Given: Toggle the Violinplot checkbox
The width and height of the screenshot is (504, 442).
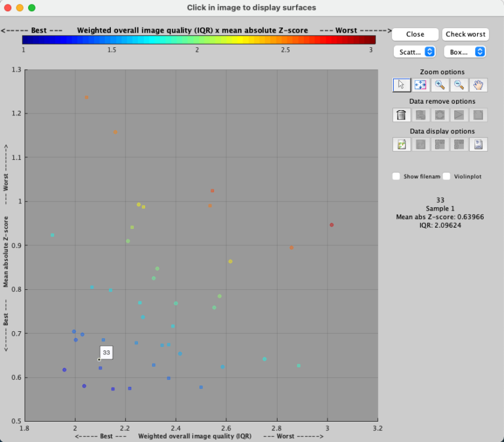Looking at the screenshot, I should (448, 176).
